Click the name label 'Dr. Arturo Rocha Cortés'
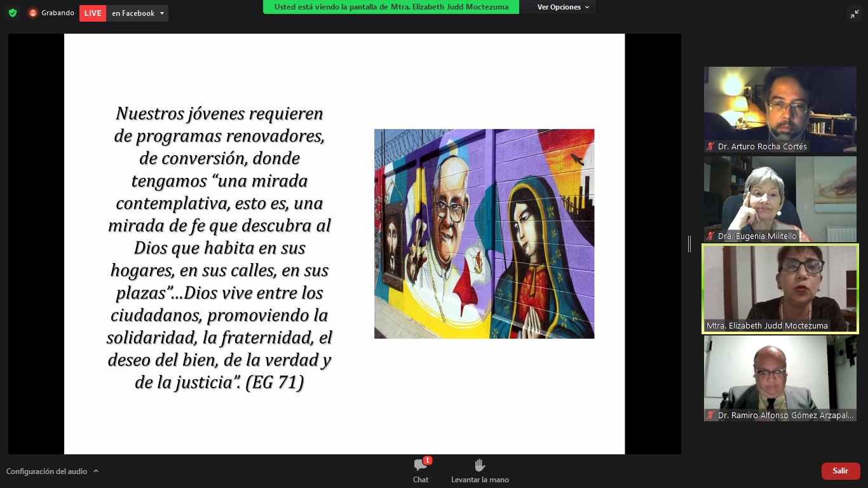The width and height of the screenshot is (868, 488). (763, 147)
